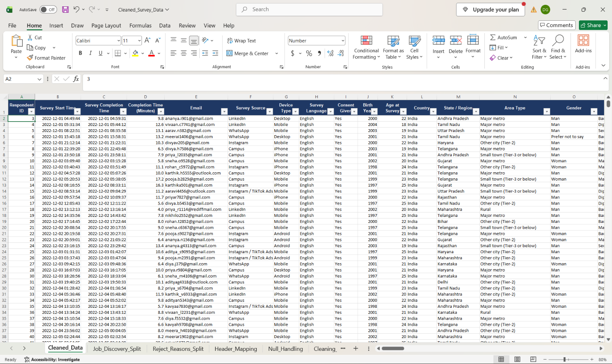The width and height of the screenshot is (612, 364).
Task: Open the Email column filter dropdown
Action: point(224,112)
